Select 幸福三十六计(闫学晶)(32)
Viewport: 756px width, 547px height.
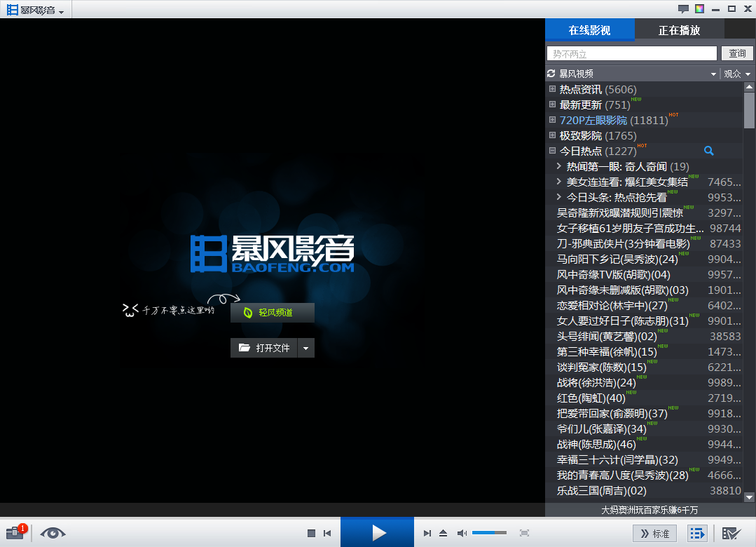[x=645, y=460]
